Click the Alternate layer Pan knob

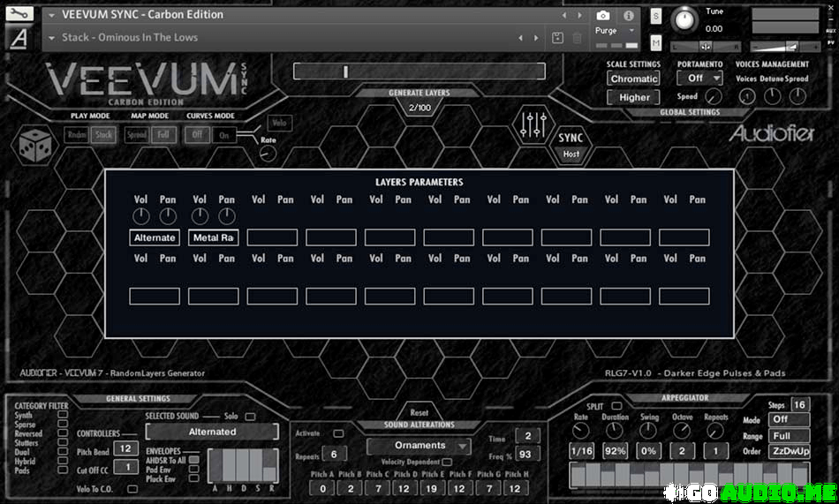pyautogui.click(x=168, y=216)
